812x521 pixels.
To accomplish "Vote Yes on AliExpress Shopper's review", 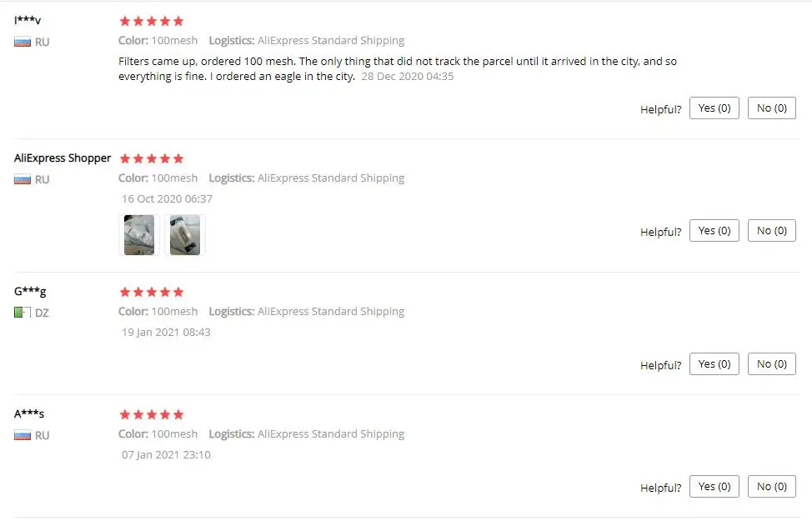I will coord(714,231).
